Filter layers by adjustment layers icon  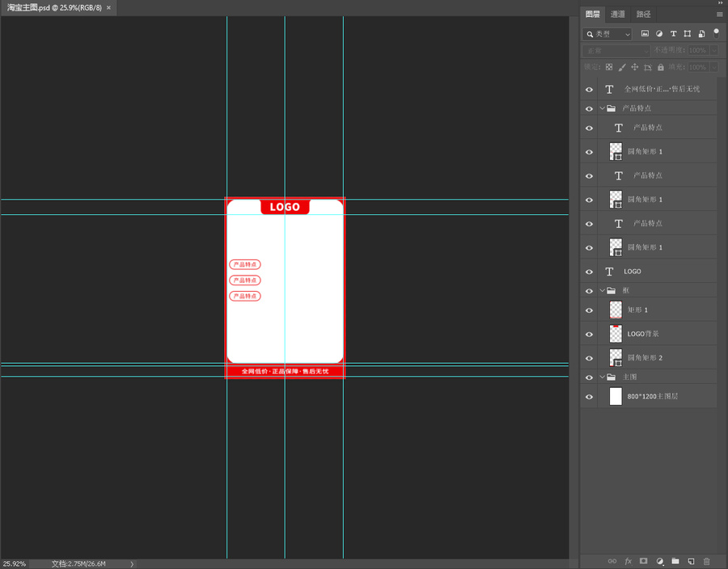659,33
